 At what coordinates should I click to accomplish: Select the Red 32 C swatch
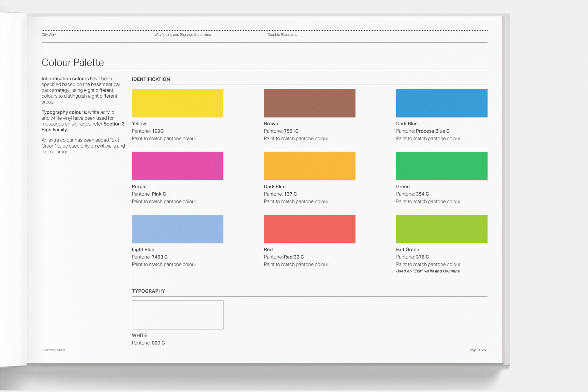point(309,229)
